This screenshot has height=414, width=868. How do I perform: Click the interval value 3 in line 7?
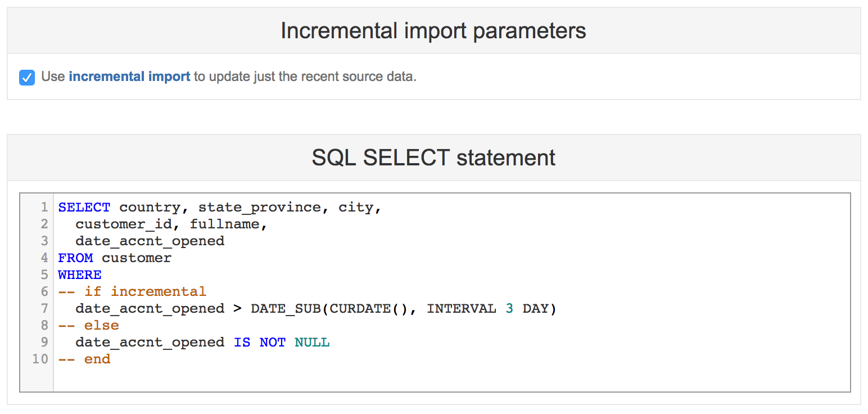pos(509,309)
